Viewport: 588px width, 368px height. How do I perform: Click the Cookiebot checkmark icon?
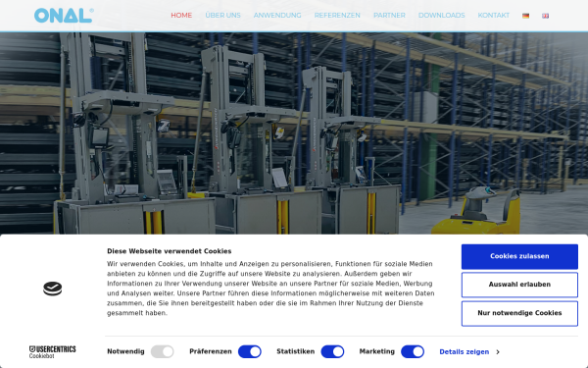(53, 289)
